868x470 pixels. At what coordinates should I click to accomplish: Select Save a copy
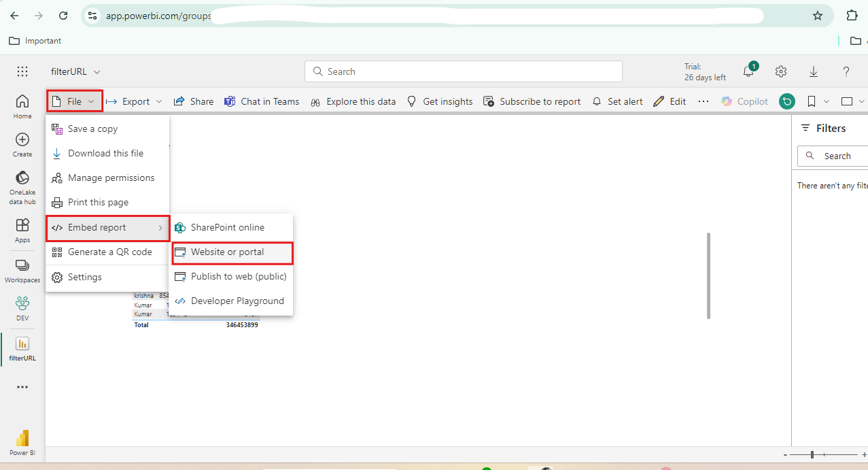(x=107, y=129)
